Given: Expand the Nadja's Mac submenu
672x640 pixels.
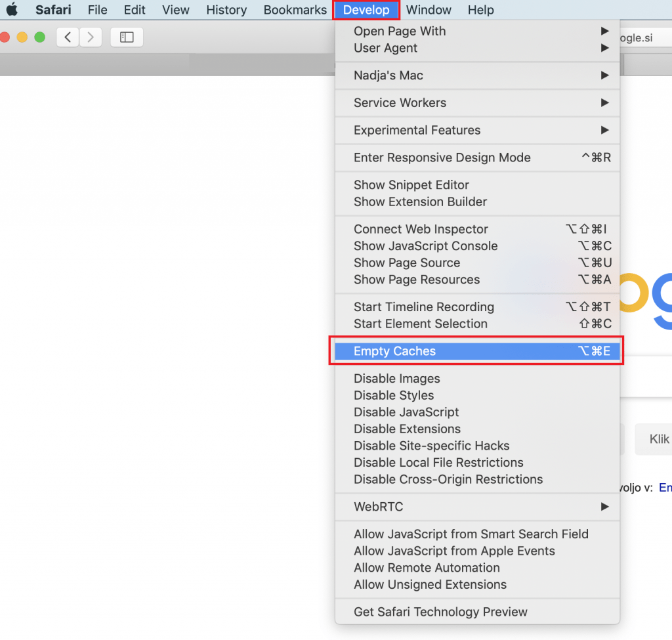Looking at the screenshot, I should (478, 75).
